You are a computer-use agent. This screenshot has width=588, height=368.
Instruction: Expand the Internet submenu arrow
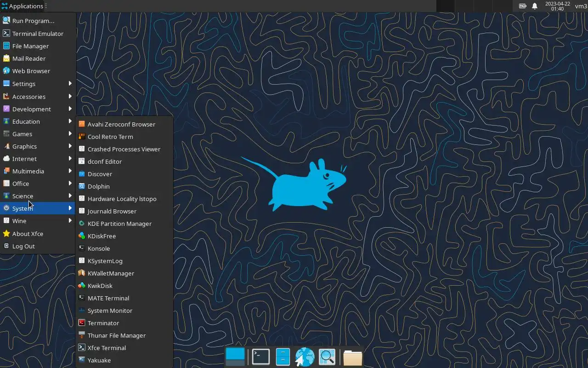click(x=70, y=158)
